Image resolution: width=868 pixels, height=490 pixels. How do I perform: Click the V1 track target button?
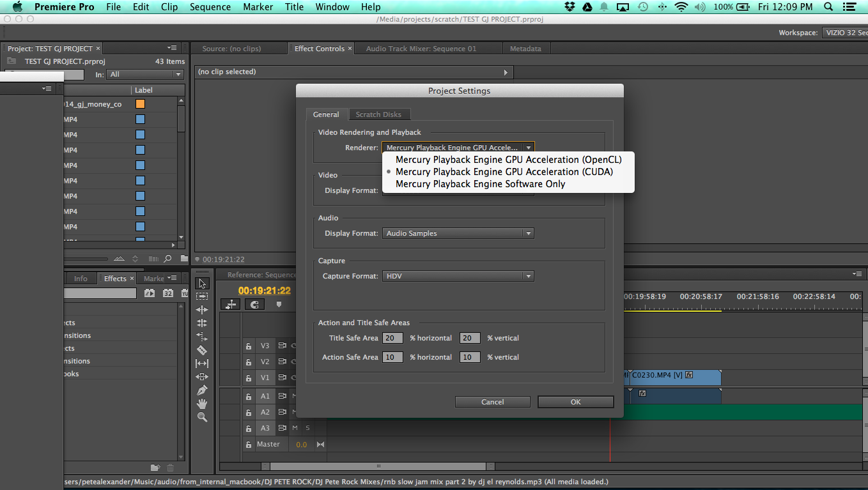265,378
